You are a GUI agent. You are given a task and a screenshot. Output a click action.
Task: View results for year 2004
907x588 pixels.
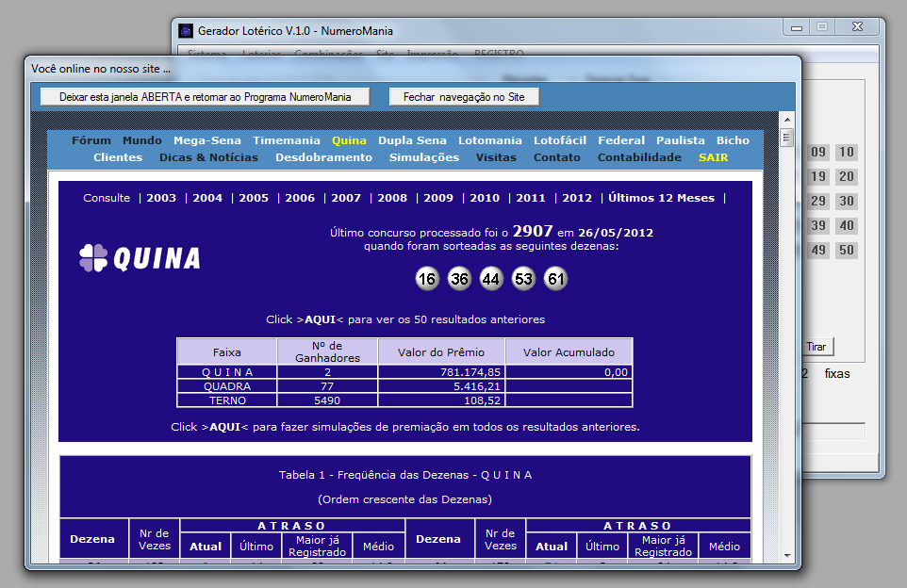[x=207, y=198]
